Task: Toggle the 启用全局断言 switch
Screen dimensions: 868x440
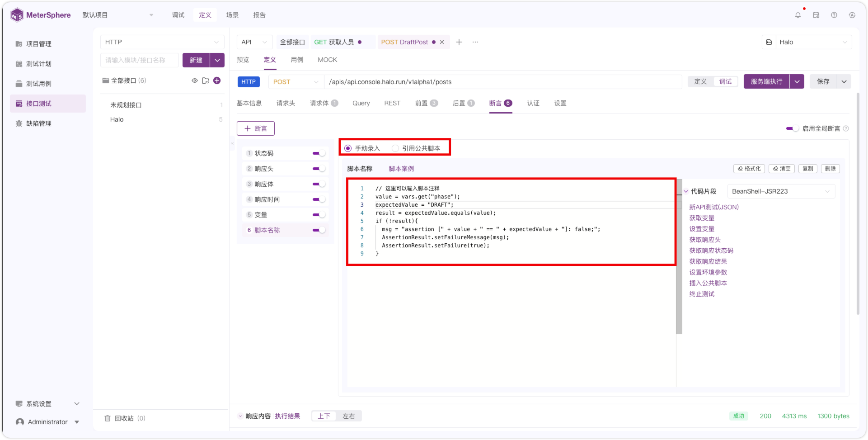Action: [793, 128]
